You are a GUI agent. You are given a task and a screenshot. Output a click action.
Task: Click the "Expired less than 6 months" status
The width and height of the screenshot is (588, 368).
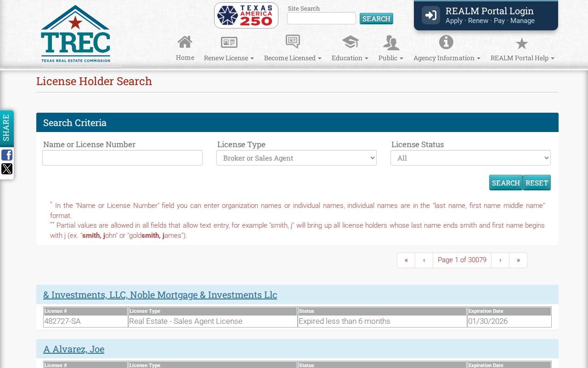pos(382,321)
